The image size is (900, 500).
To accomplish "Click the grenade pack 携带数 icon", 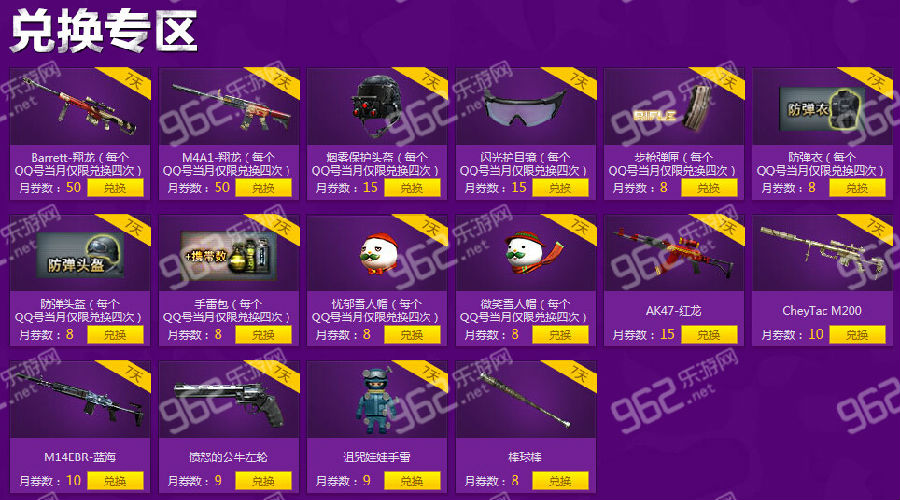I will click(x=228, y=256).
